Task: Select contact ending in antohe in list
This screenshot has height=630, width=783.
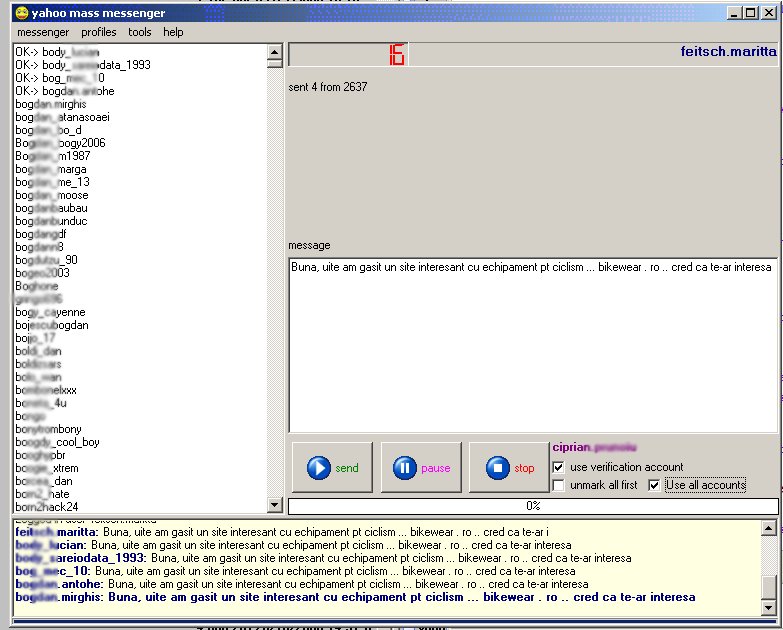Action: (64, 91)
